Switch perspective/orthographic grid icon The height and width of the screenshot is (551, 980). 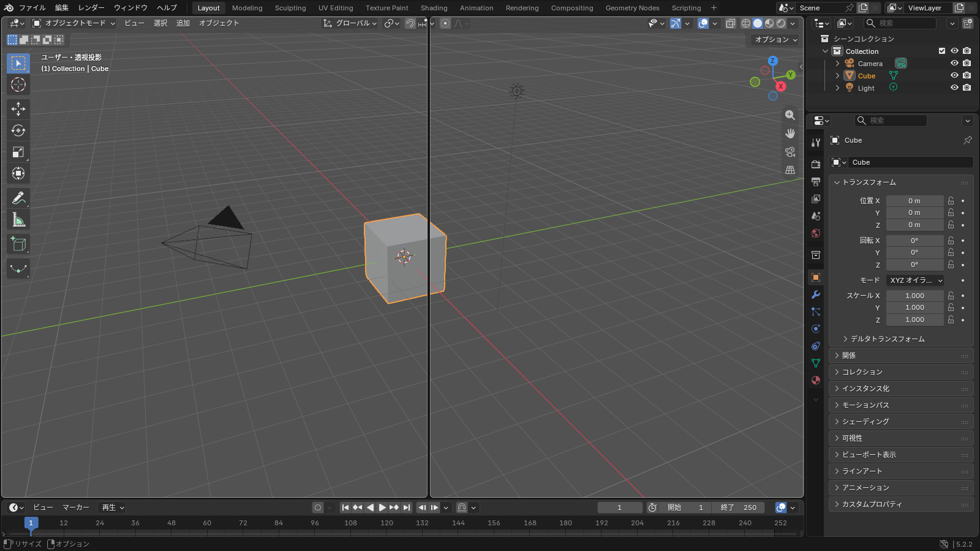pos(790,170)
